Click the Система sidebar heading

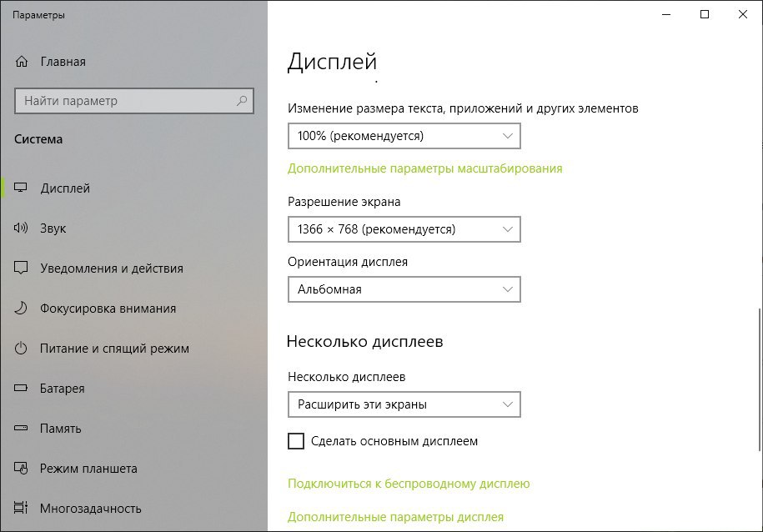pos(38,139)
